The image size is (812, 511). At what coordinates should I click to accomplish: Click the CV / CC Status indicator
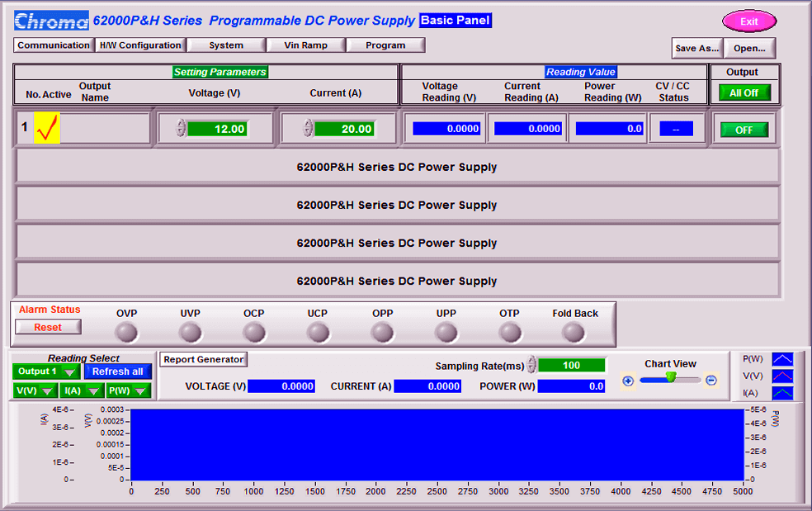click(676, 129)
